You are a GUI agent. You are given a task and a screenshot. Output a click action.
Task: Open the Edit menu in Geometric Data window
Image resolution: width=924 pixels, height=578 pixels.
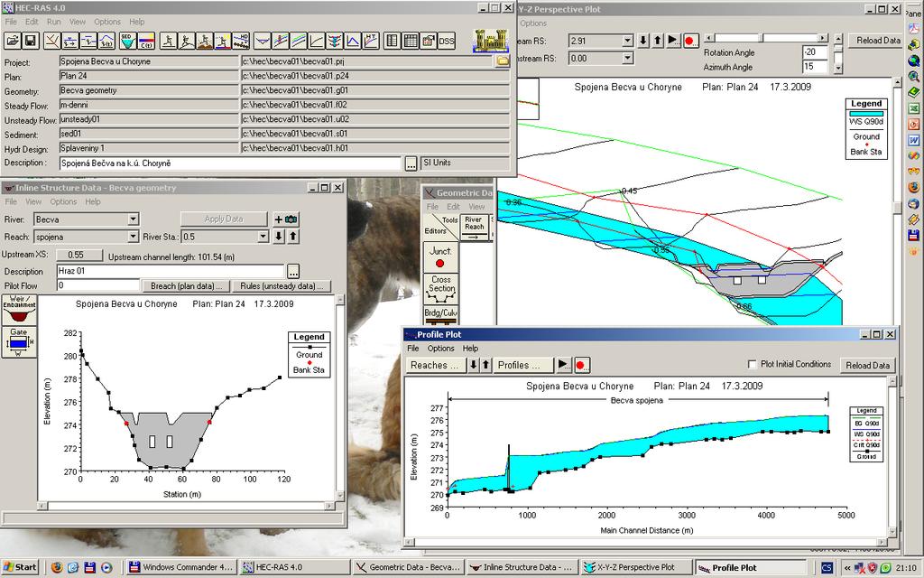[453, 207]
